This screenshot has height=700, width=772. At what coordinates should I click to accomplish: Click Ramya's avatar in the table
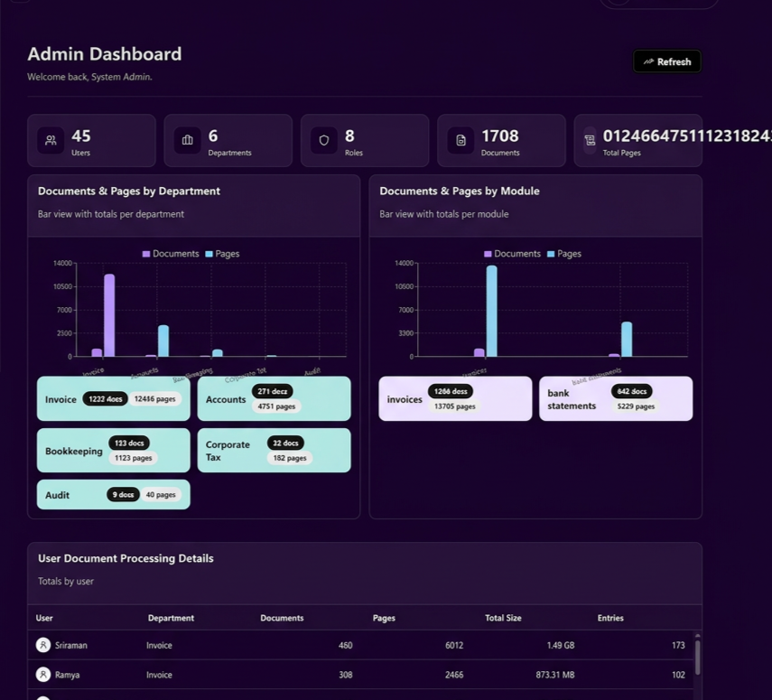tap(42, 674)
